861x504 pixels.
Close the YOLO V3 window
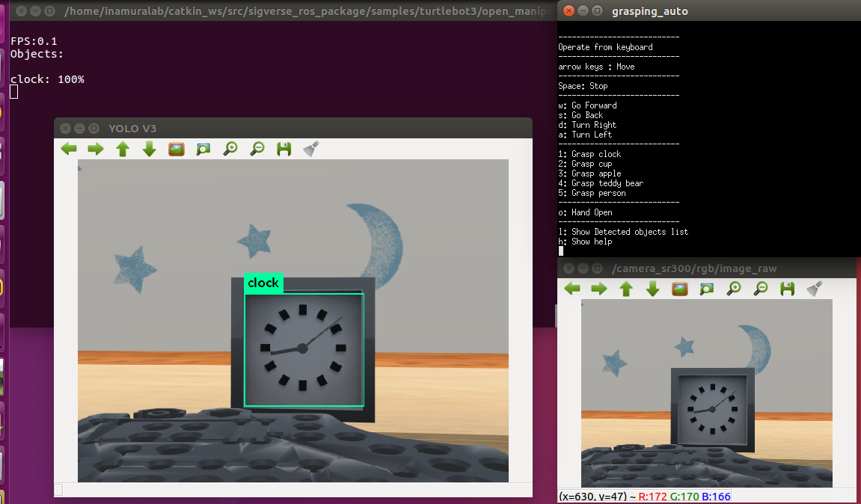tap(66, 129)
